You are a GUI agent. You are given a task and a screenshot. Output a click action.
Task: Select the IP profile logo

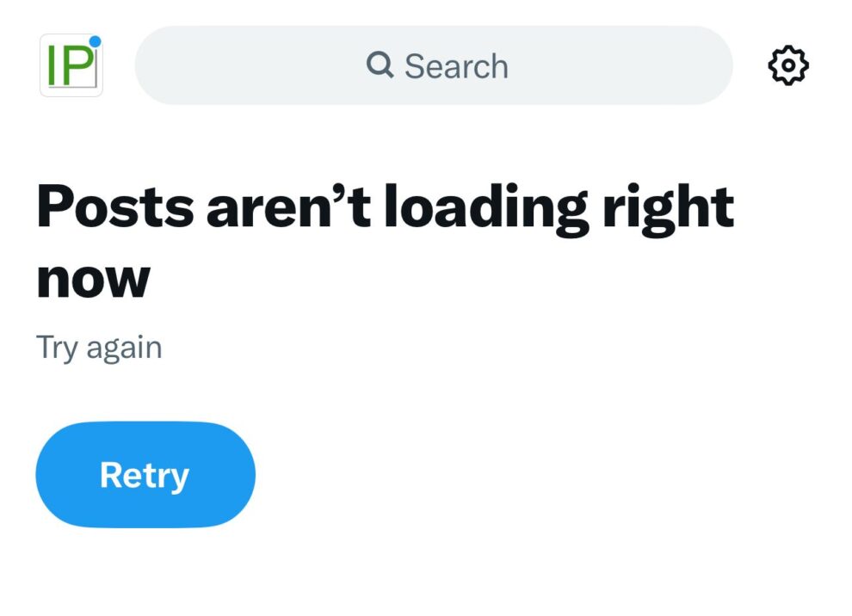click(71, 65)
